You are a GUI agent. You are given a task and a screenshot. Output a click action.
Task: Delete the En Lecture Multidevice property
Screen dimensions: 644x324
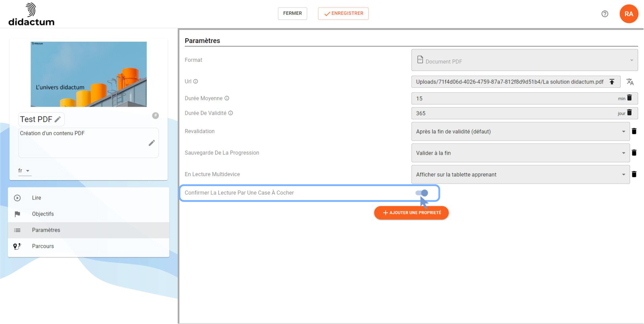634,174
